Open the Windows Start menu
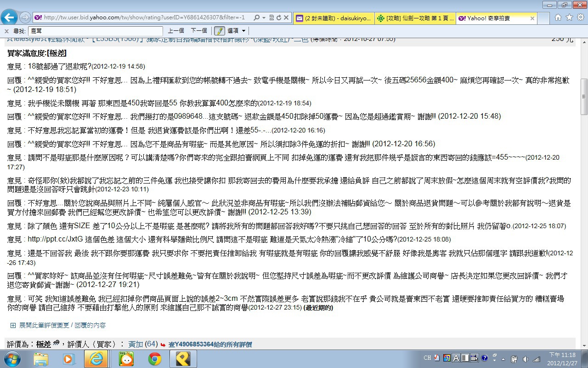 pyautogui.click(x=11, y=358)
